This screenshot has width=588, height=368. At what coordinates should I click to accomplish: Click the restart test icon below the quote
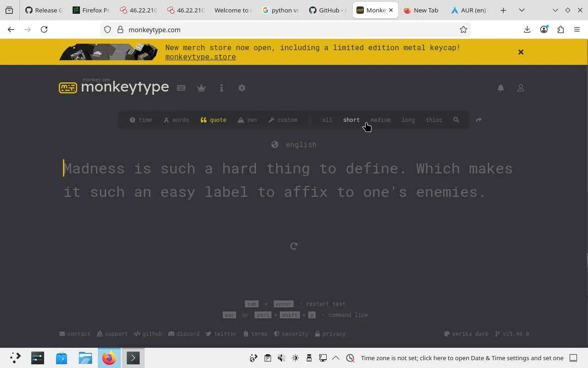294,246
